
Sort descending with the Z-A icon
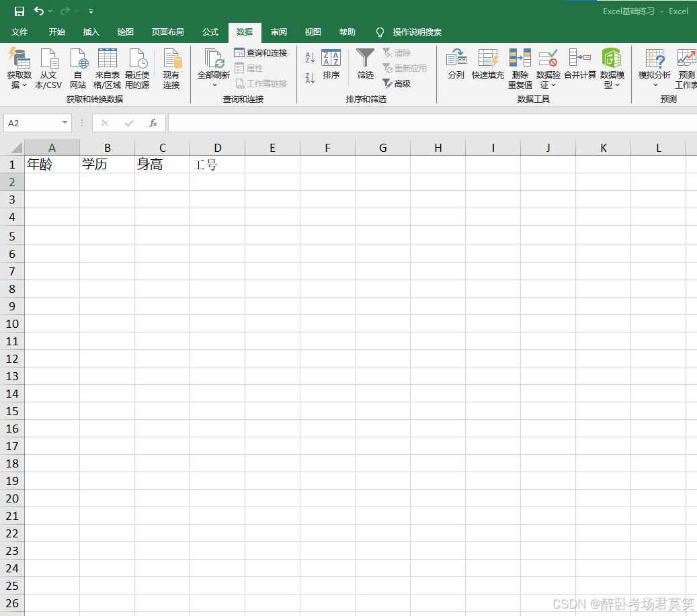[x=310, y=78]
